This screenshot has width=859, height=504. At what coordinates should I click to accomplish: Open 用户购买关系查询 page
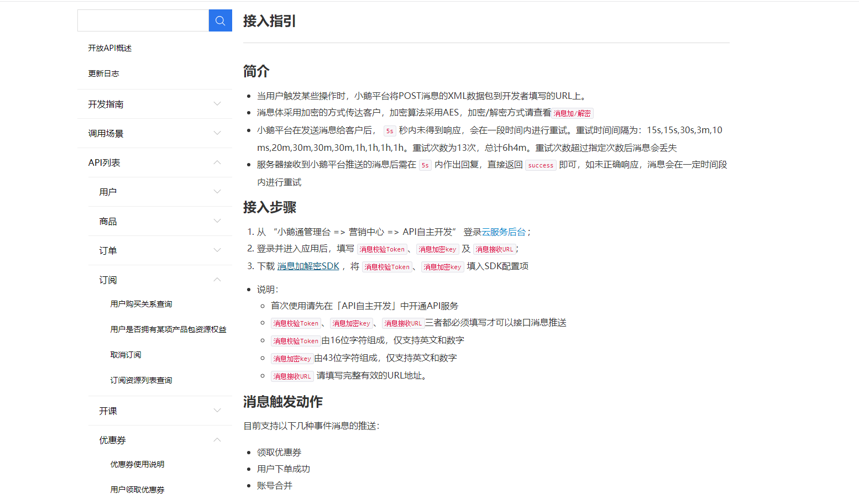(x=141, y=304)
